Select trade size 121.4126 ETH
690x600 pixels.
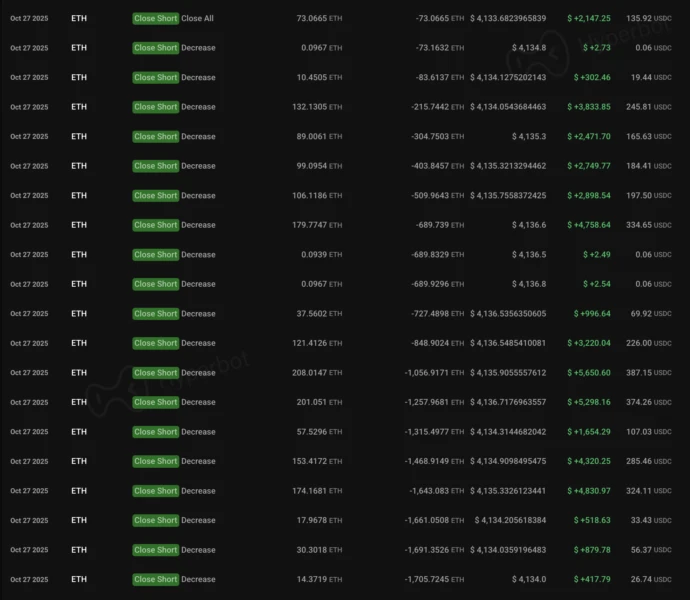pos(317,343)
